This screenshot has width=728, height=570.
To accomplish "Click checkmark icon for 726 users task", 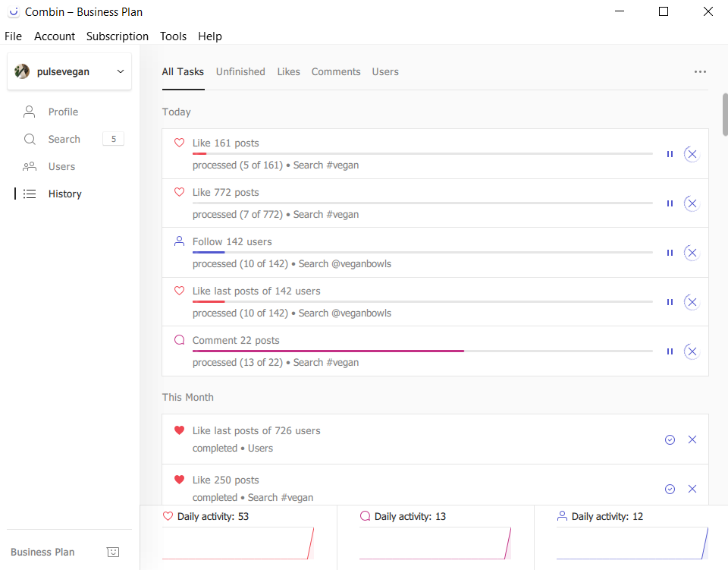I will coord(670,439).
